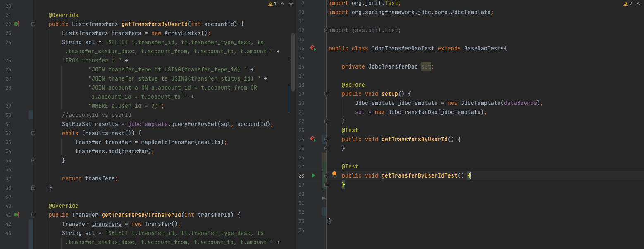Viewport: 644px width, 249px height.
Task: Click 'new JdbcTransferDao(jdbcTemplate)' on line 21
Action: click(x=429, y=112)
